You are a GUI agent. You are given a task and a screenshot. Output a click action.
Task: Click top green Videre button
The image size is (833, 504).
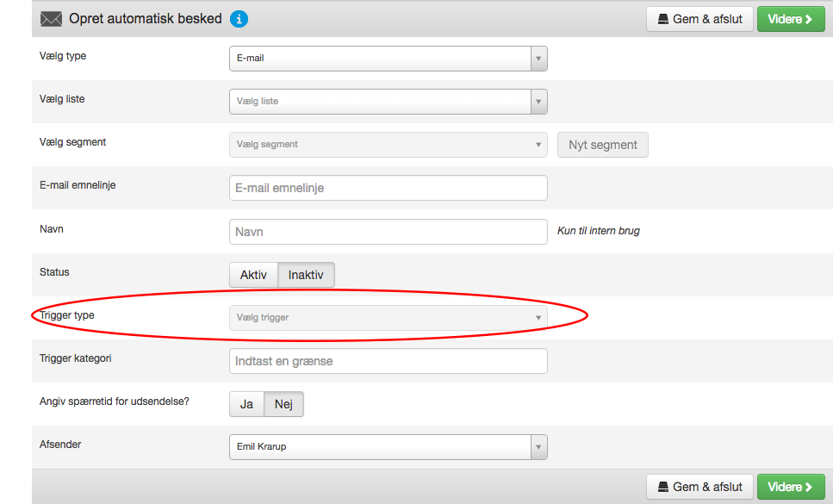(x=791, y=19)
